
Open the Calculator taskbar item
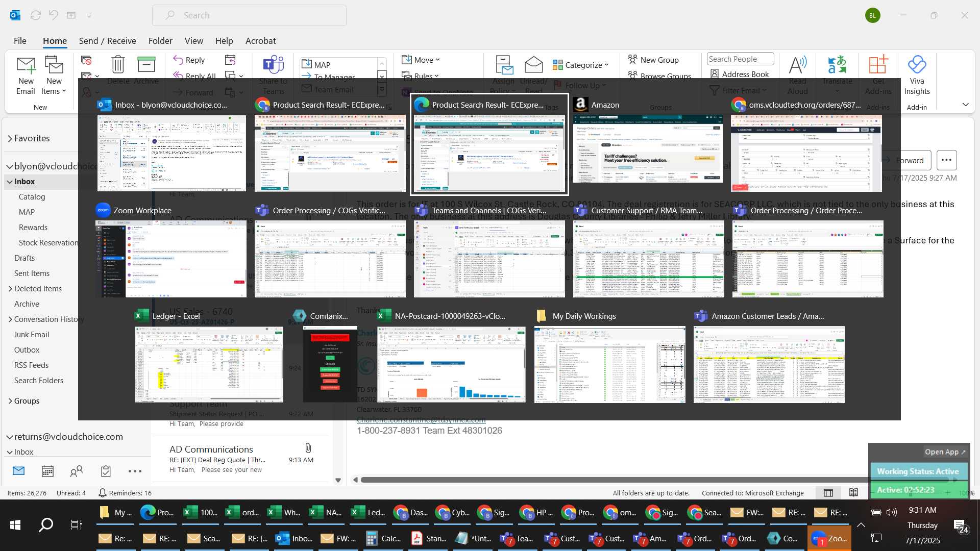[384, 538]
